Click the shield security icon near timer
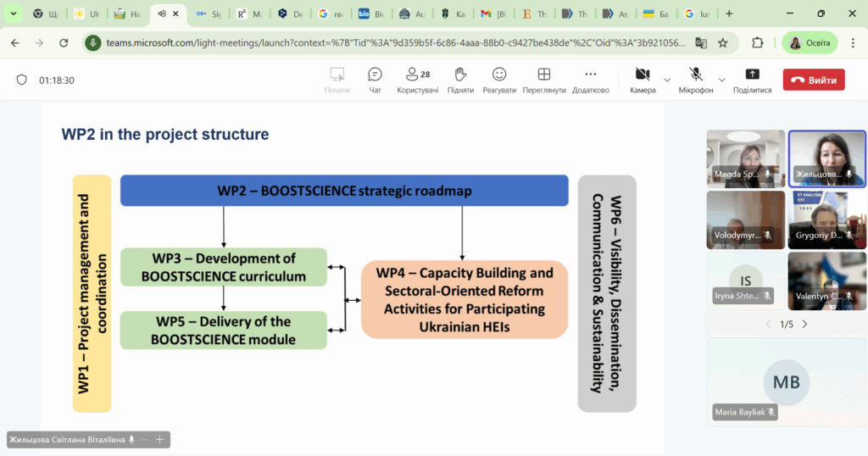 click(22, 80)
